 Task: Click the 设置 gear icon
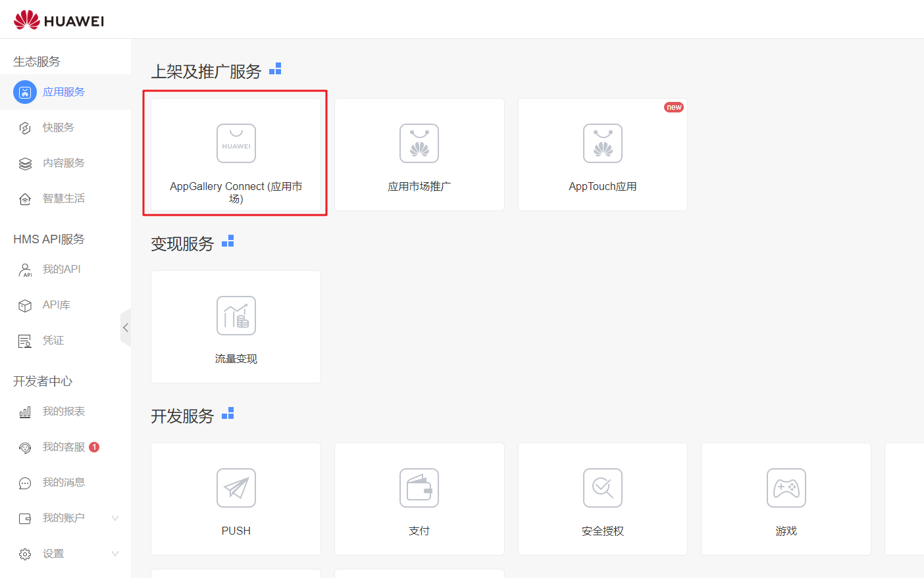(25, 554)
